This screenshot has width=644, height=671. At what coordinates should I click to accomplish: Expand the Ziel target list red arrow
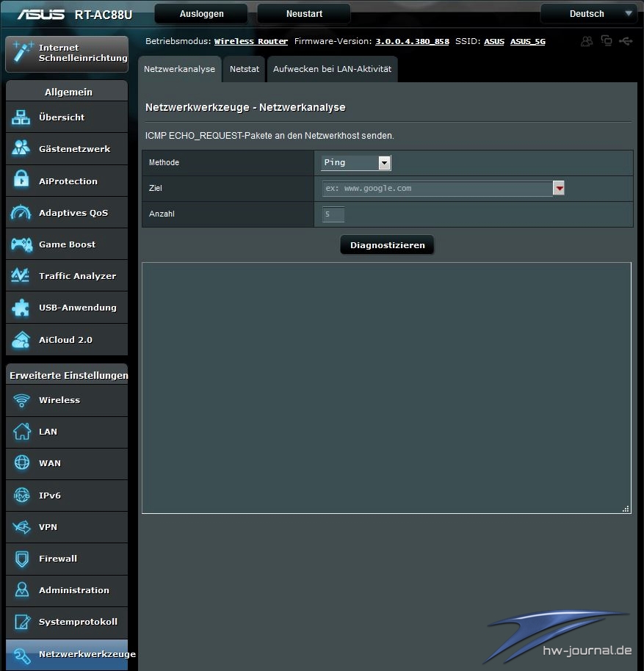point(558,188)
